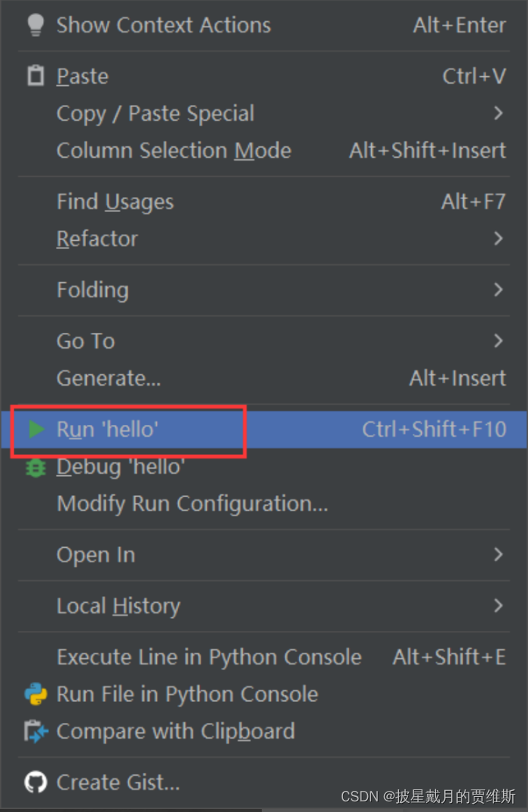Select Run File in Python Console
Image resolution: width=528 pixels, height=812 pixels.
(x=187, y=694)
